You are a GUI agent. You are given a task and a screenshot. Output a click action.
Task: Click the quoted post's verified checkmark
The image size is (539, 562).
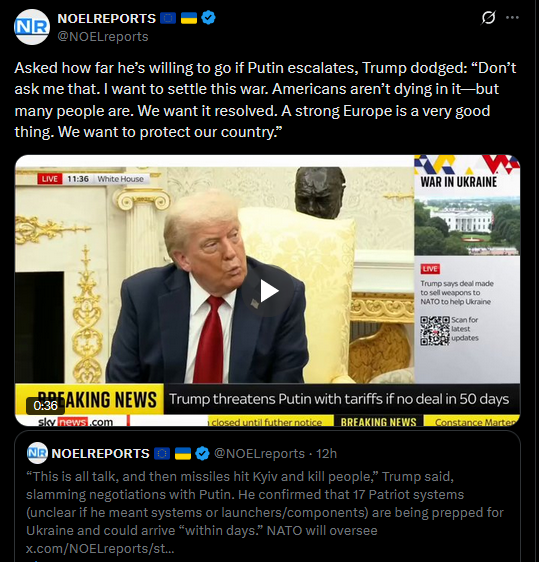[202, 453]
